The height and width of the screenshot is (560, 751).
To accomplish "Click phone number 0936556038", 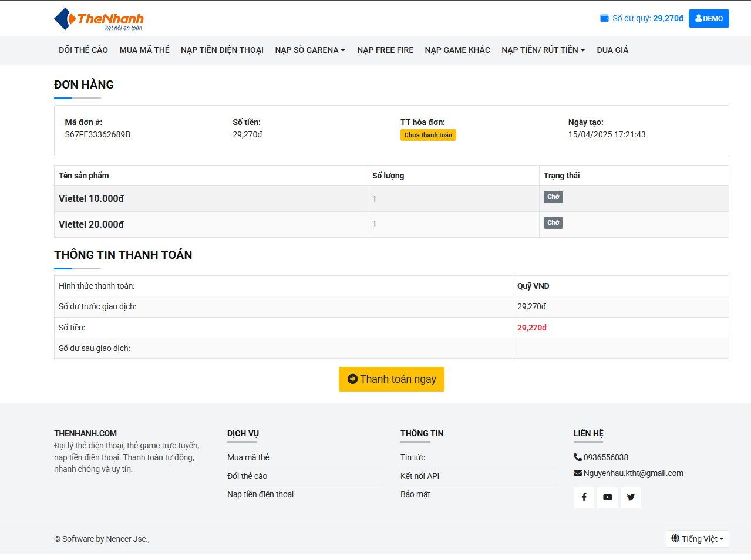I will [606, 457].
